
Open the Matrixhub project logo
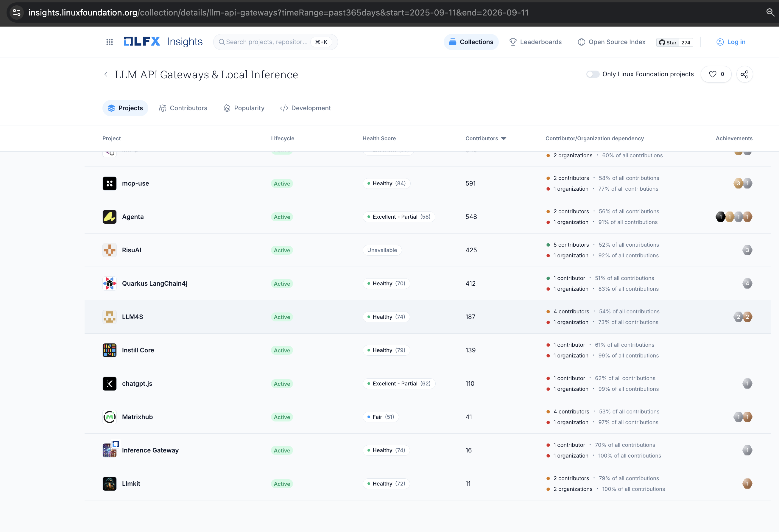[109, 417]
